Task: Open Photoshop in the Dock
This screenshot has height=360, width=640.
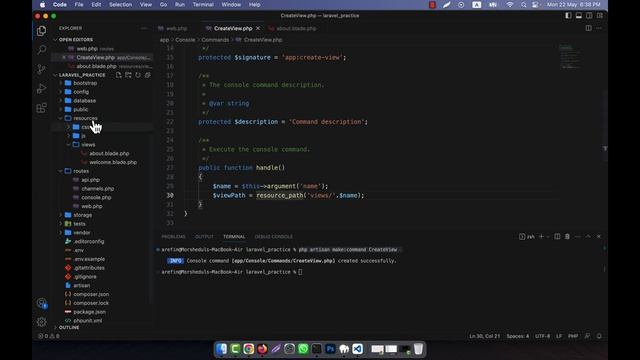Action: (330, 349)
